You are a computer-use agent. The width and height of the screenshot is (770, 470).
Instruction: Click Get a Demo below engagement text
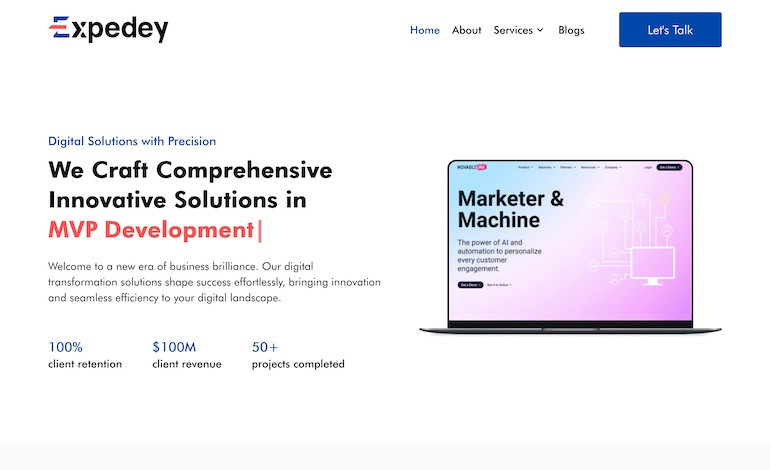[470, 285]
